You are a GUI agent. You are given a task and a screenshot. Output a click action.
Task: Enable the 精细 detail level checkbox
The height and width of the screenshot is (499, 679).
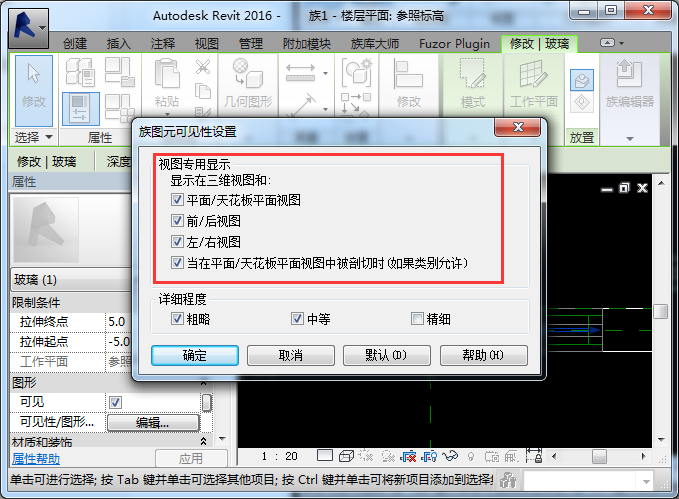418,319
